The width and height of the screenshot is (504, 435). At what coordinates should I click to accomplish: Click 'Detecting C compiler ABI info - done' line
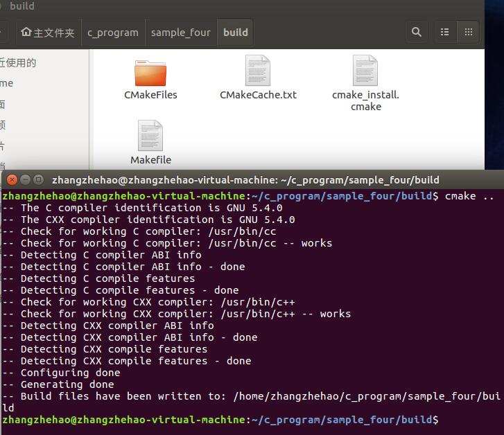tap(124, 267)
